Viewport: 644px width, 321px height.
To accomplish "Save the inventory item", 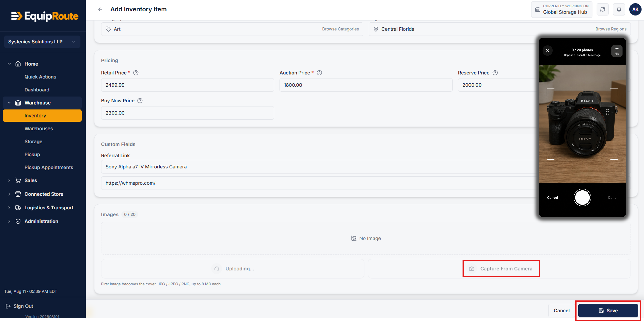I will point(608,310).
